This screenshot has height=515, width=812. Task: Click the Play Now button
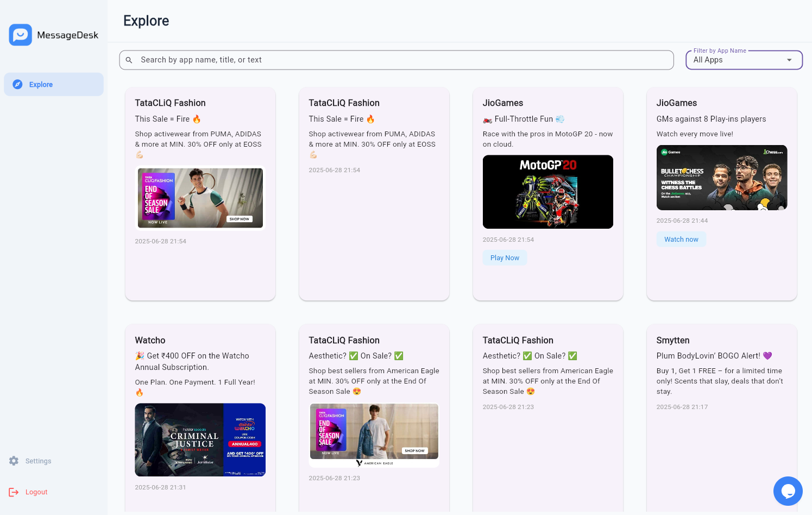pyautogui.click(x=505, y=257)
